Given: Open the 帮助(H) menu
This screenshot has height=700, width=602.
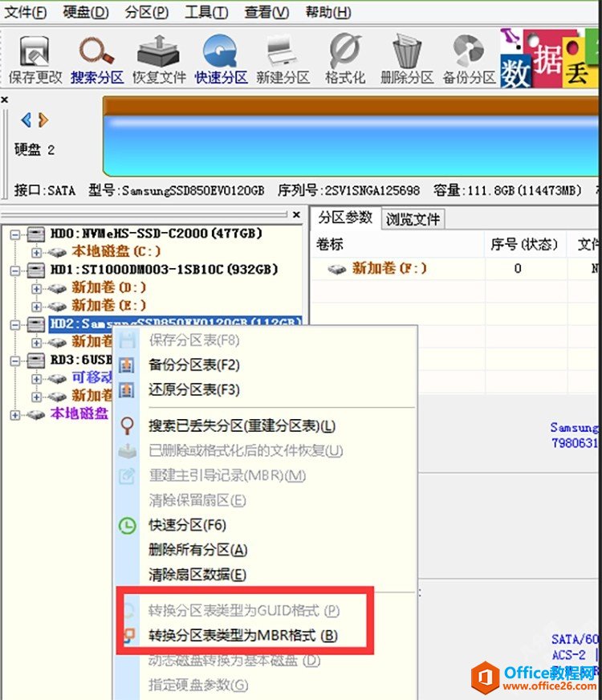Looking at the screenshot, I should (328, 12).
